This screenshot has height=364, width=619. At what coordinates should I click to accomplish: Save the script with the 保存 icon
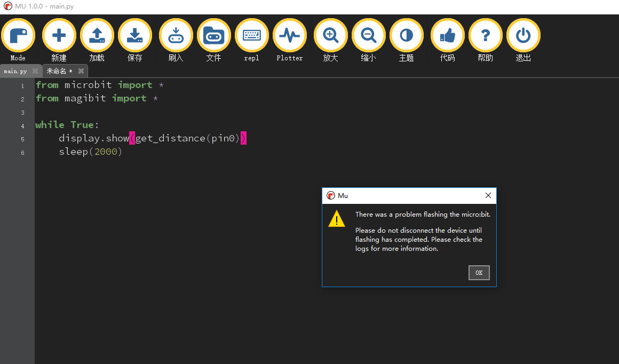pos(135,35)
